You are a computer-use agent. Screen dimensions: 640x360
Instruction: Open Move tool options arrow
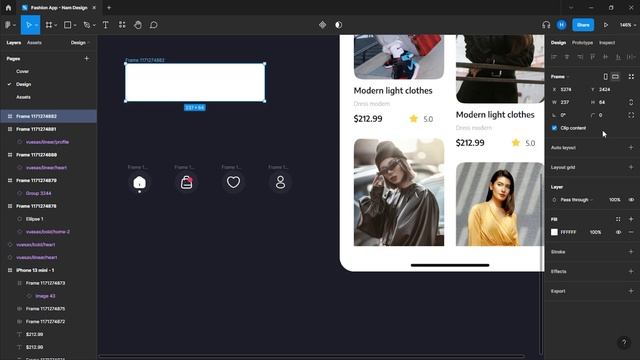click(36, 25)
